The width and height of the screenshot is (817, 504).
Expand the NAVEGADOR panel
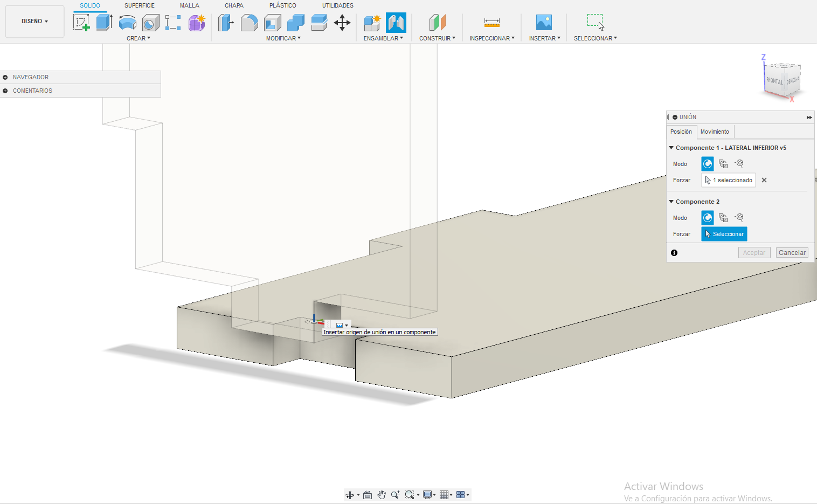pos(5,77)
